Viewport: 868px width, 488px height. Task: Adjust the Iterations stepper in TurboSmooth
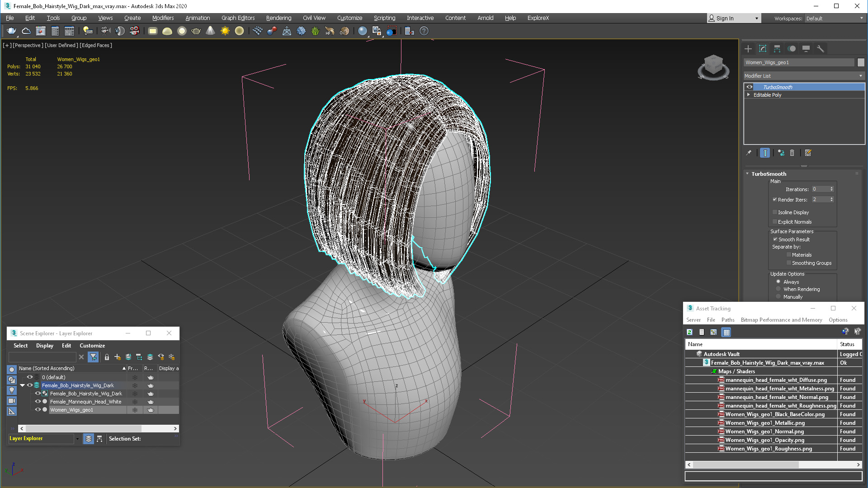(832, 189)
